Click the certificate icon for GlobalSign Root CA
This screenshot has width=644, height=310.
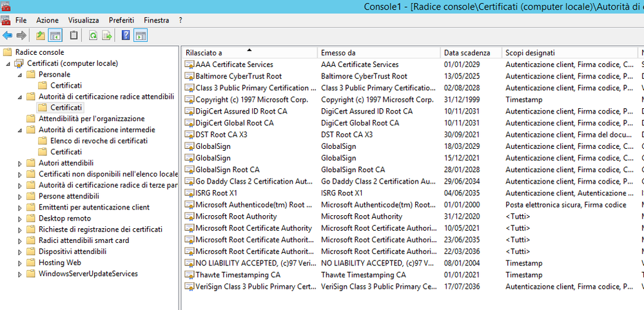click(190, 170)
